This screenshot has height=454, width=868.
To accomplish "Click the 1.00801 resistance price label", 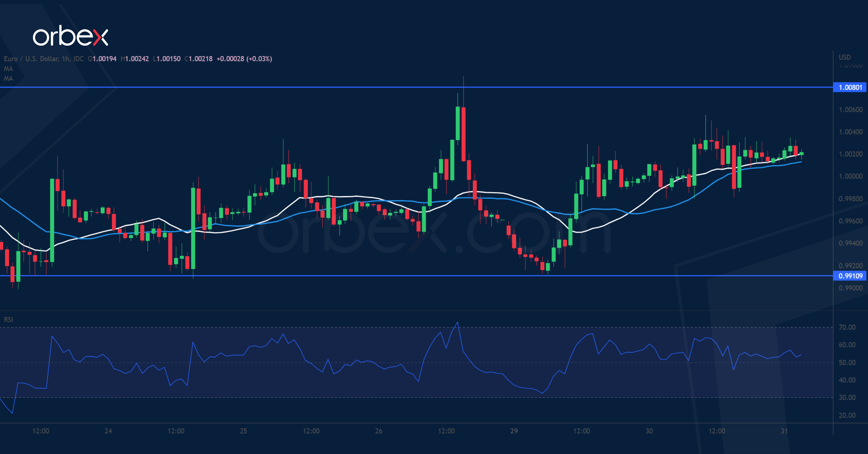I will 850,87.
